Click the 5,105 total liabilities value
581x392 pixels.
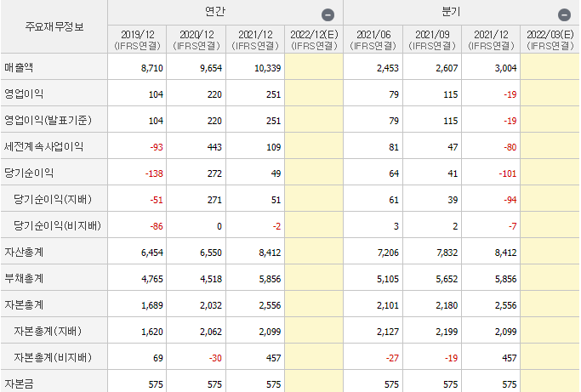pos(388,279)
